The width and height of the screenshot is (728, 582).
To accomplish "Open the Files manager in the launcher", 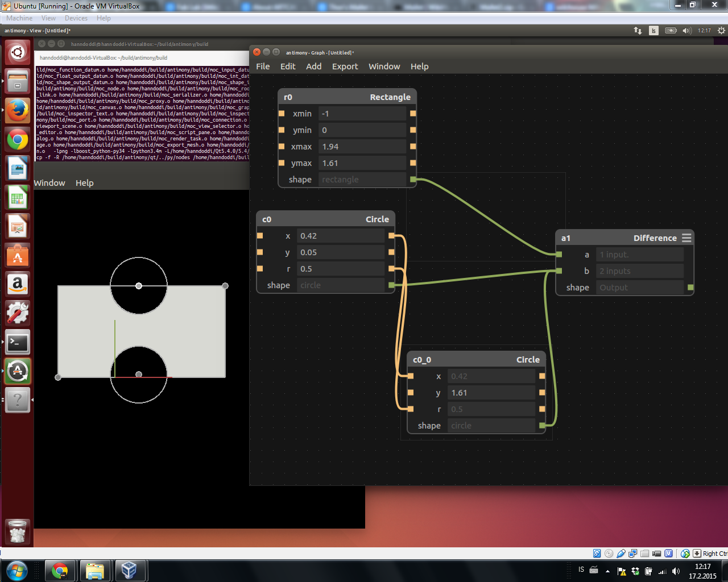I will [x=18, y=81].
